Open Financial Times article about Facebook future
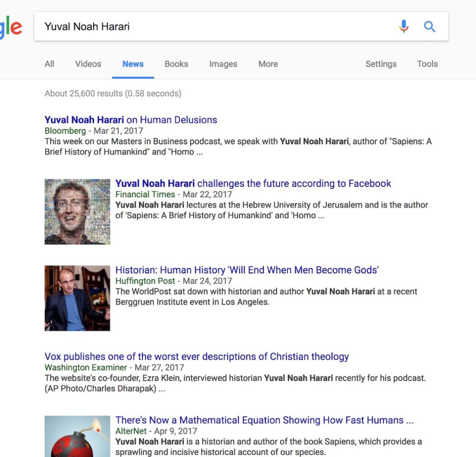The image size is (476, 457). pos(253,184)
